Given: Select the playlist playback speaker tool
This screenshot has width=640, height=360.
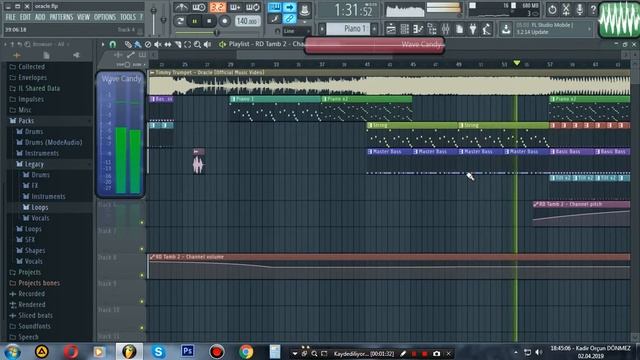Looking at the screenshot, I should [x=207, y=44].
